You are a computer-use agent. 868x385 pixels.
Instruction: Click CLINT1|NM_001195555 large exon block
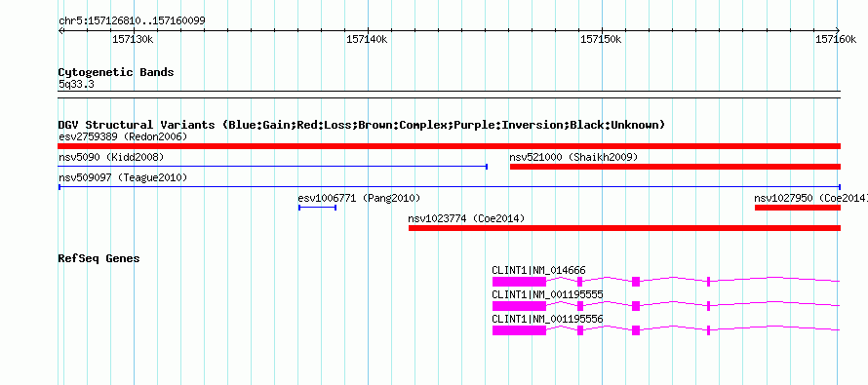tap(519, 306)
